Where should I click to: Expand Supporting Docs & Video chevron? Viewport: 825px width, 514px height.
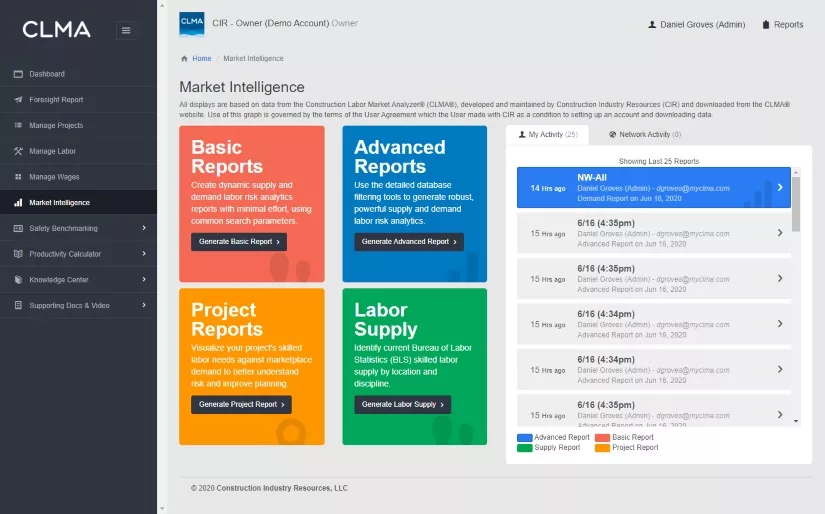coord(144,305)
